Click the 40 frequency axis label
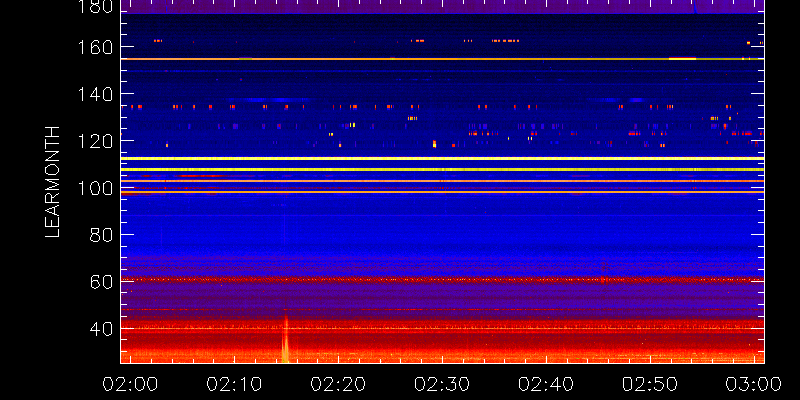The width and height of the screenshot is (800, 400). tap(102, 329)
